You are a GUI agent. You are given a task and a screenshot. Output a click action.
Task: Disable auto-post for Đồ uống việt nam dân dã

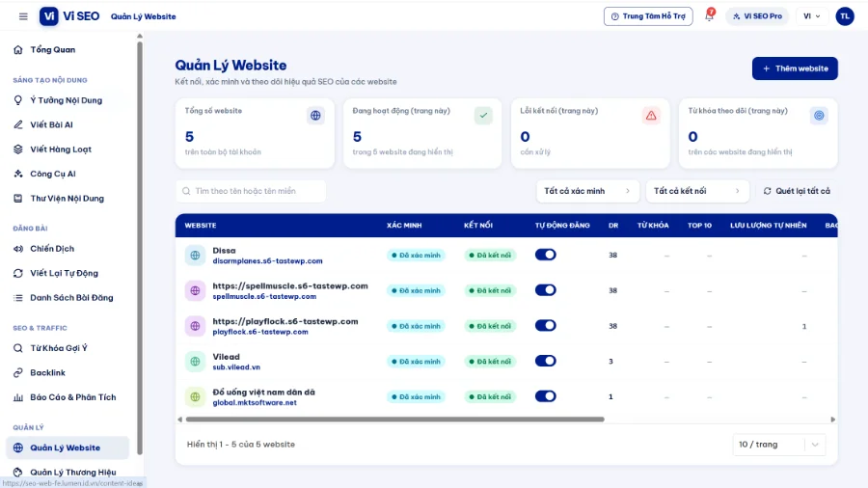coord(545,396)
